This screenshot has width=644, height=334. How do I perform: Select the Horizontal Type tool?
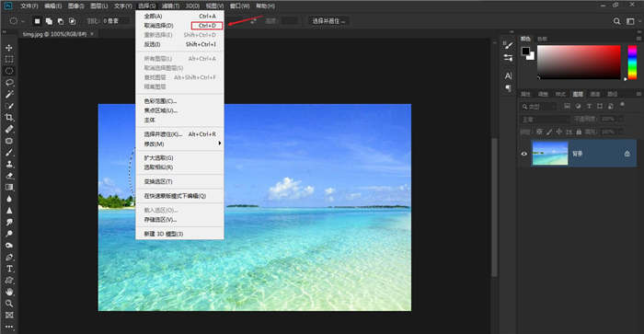(x=9, y=269)
